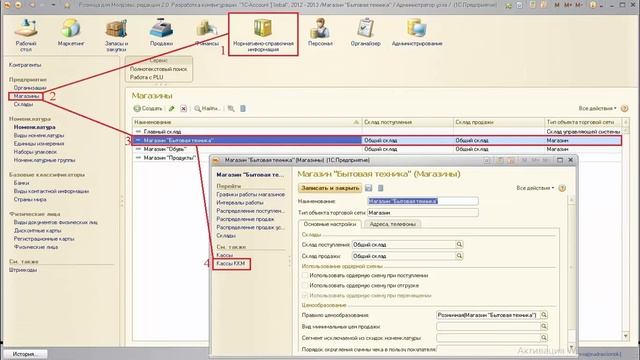The width and height of the screenshot is (640, 360).
Task: Open Штрихкоды in the left navigation
Action: click(x=23, y=270)
